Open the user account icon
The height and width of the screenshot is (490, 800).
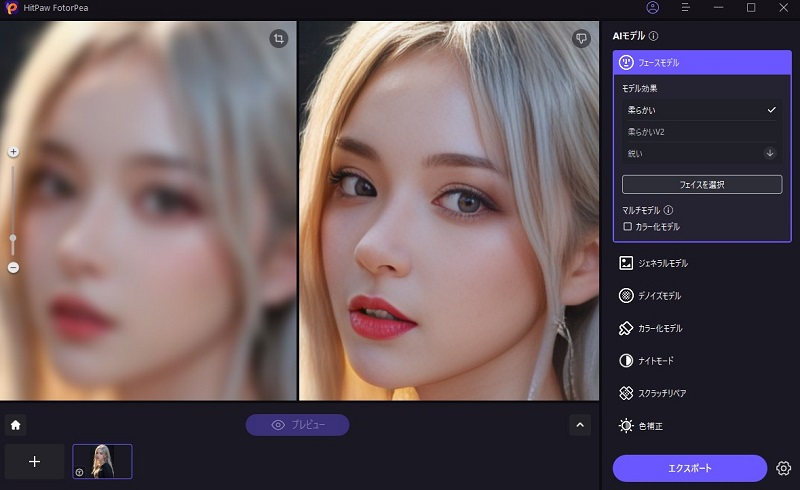coord(653,8)
